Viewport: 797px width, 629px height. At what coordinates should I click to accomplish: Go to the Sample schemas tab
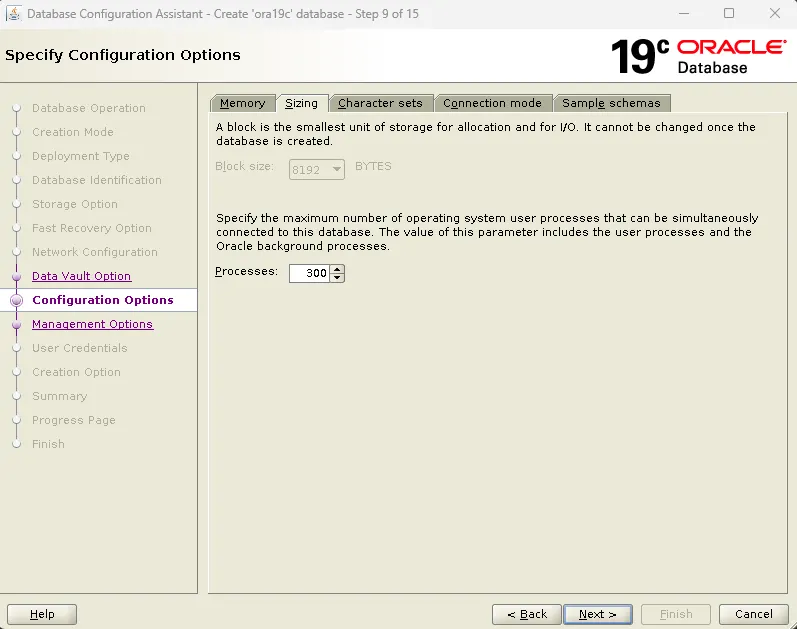[611, 103]
